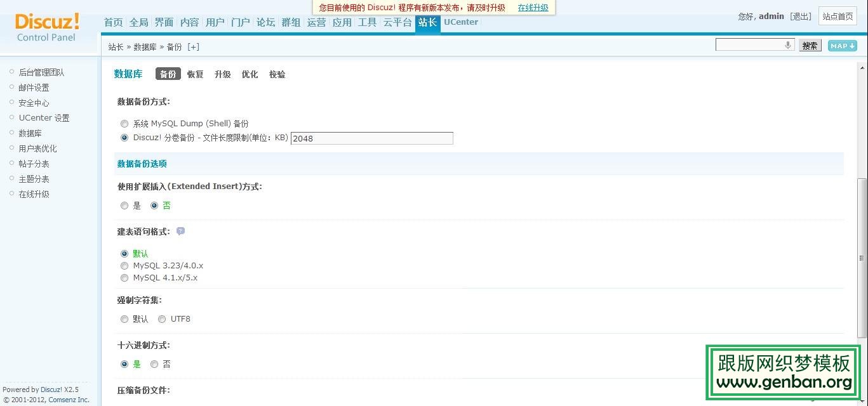The image size is (868, 406).
Task: Select 系统 MySQL Dump (Shell) 备份 option
Action: click(124, 124)
